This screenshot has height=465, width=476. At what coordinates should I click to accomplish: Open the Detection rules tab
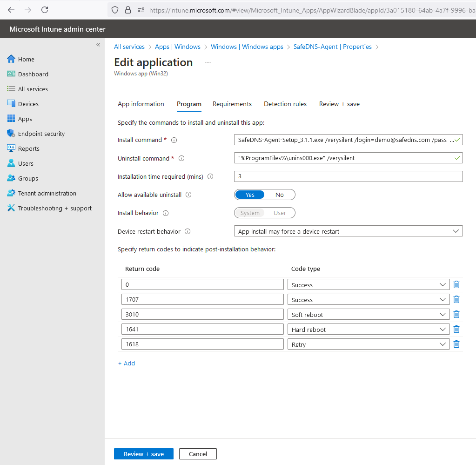(285, 104)
